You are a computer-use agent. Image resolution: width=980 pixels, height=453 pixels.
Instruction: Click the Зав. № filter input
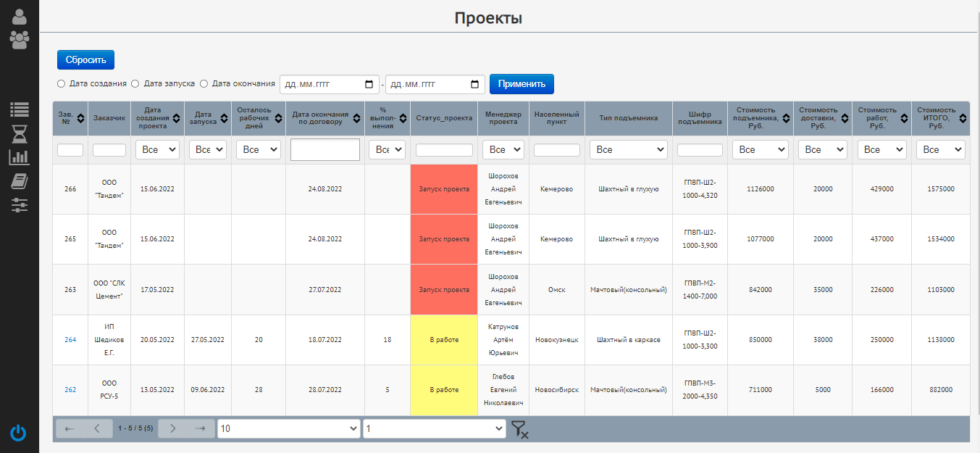[x=70, y=150]
